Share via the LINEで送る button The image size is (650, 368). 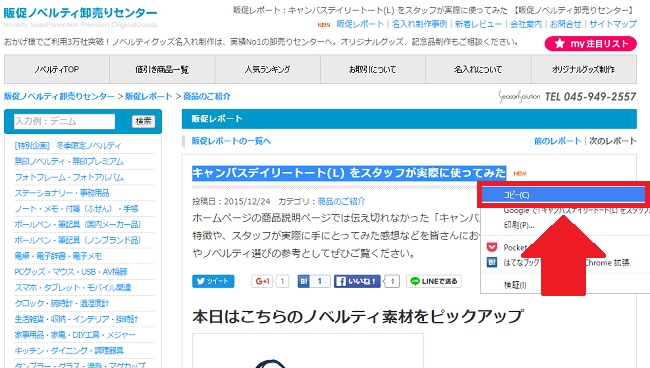tap(434, 281)
